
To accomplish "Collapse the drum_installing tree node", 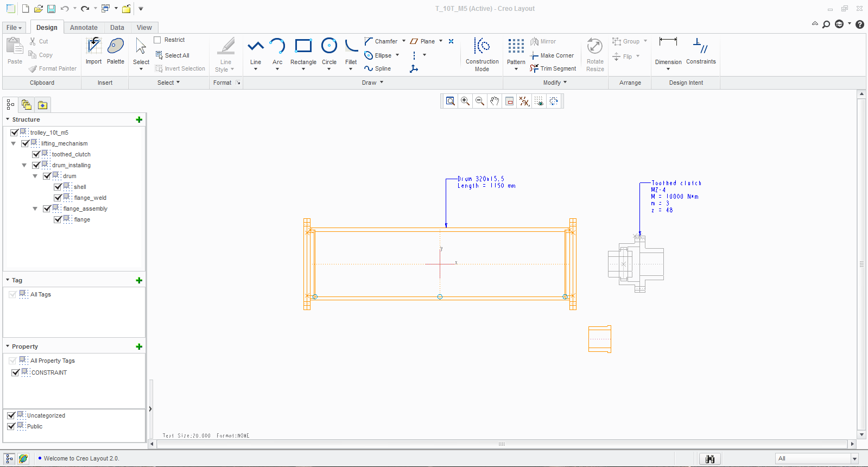I will [x=24, y=165].
